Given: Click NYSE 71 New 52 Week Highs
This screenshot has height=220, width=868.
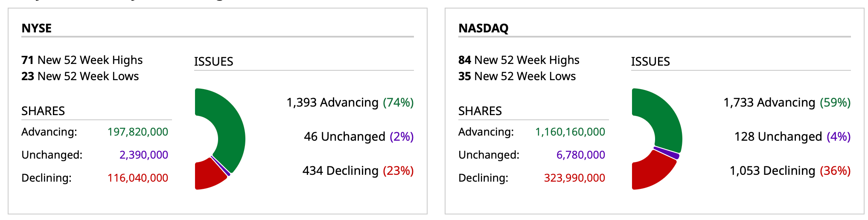Looking at the screenshot, I should (82, 60).
